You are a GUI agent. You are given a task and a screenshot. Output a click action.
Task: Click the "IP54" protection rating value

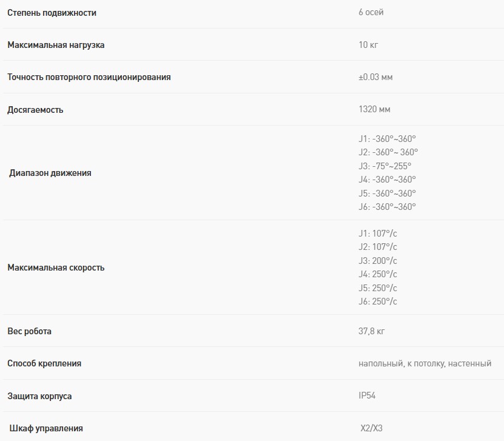click(368, 396)
